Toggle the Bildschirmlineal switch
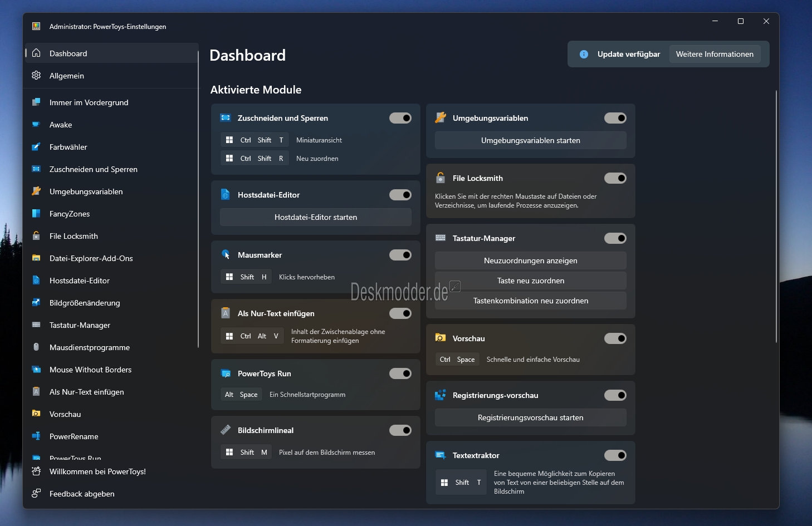Image resolution: width=812 pixels, height=526 pixels. pos(400,430)
